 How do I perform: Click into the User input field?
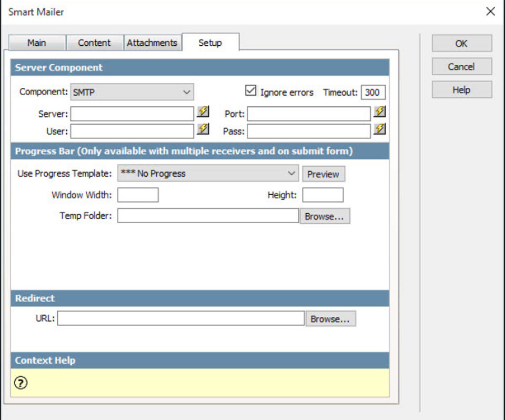pyautogui.click(x=132, y=131)
